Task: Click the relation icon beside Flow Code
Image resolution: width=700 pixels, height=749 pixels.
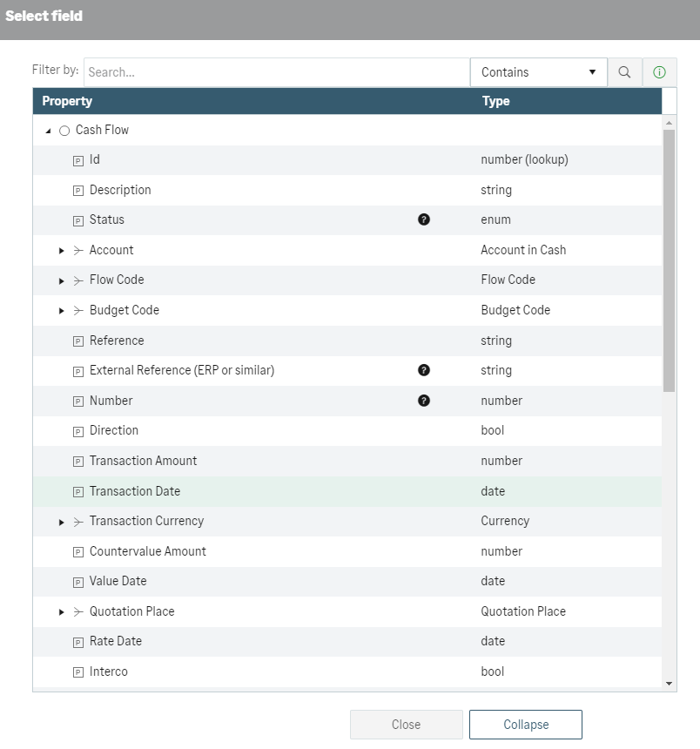Action: (x=78, y=280)
